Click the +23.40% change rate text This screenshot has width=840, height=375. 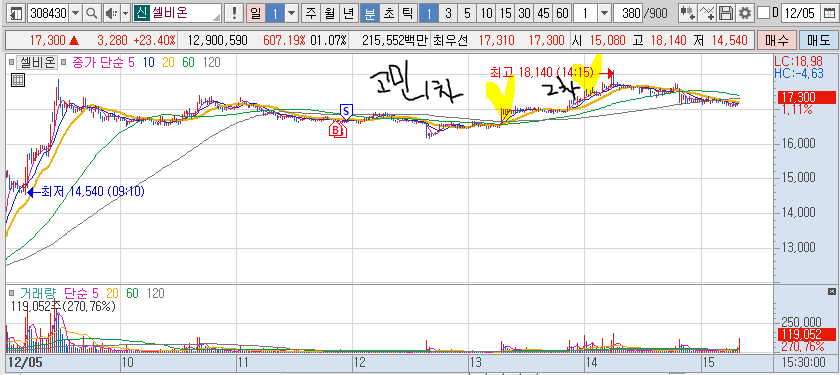(x=154, y=40)
